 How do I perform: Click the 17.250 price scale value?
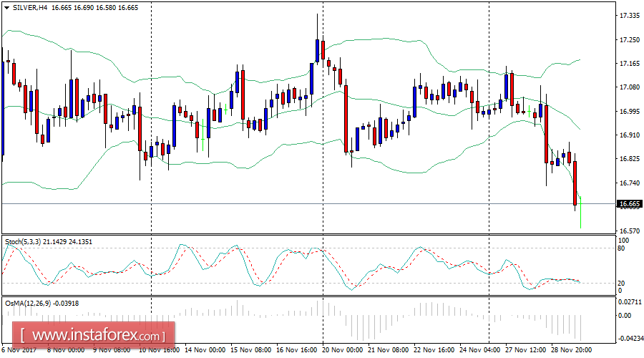point(630,40)
